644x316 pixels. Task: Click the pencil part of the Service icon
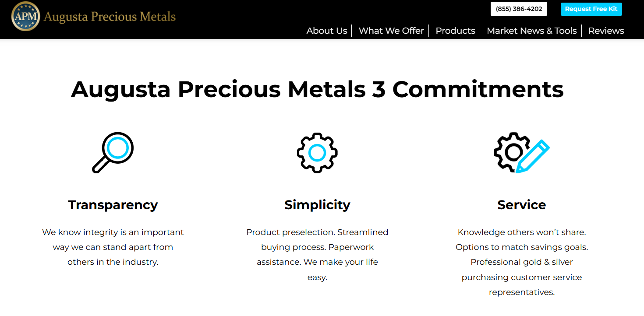[x=533, y=156]
